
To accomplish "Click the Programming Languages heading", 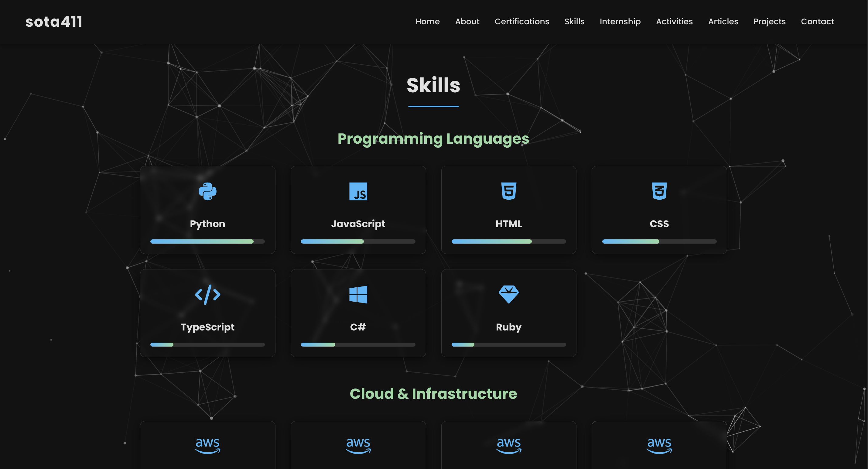I will click(x=433, y=139).
